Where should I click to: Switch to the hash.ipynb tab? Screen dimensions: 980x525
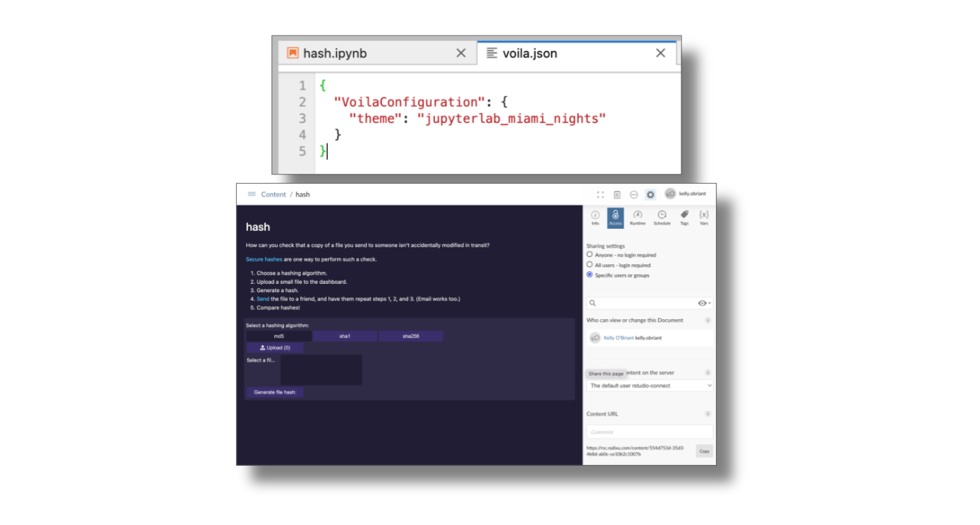335,54
